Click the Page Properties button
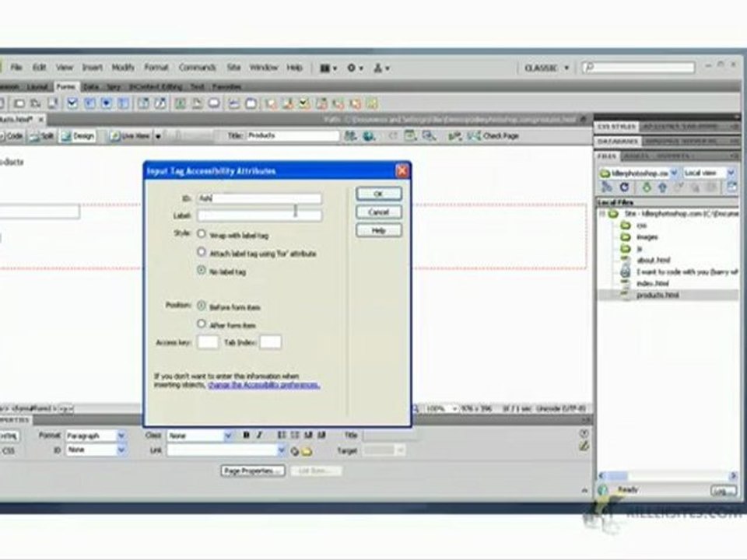Screen dimensions: 747x560 [x=253, y=471]
